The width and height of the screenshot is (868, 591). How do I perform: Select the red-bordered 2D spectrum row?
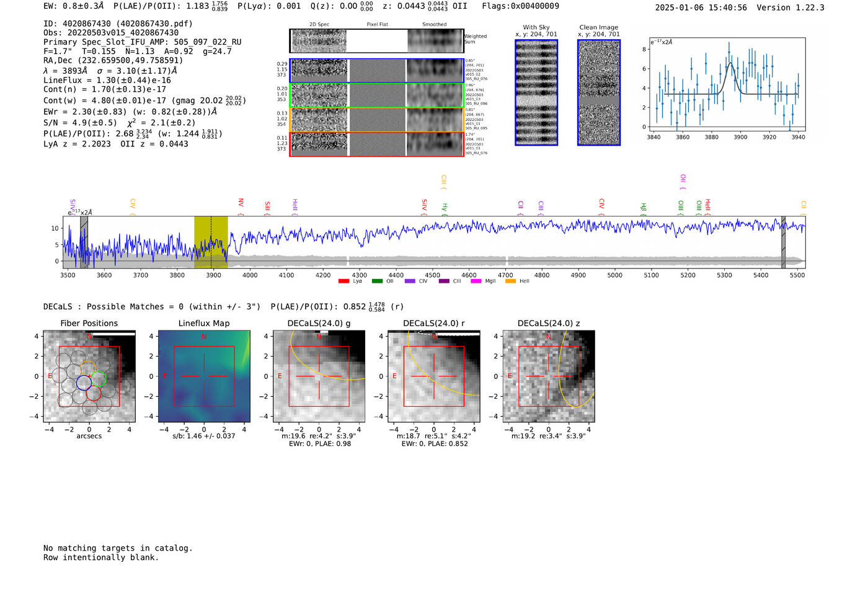tap(377, 144)
